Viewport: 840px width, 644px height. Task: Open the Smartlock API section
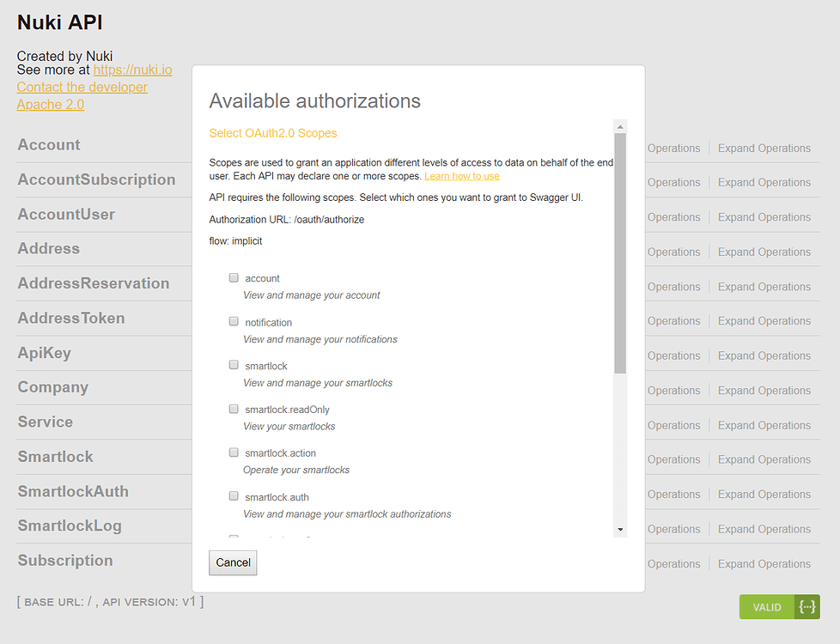[55, 457]
